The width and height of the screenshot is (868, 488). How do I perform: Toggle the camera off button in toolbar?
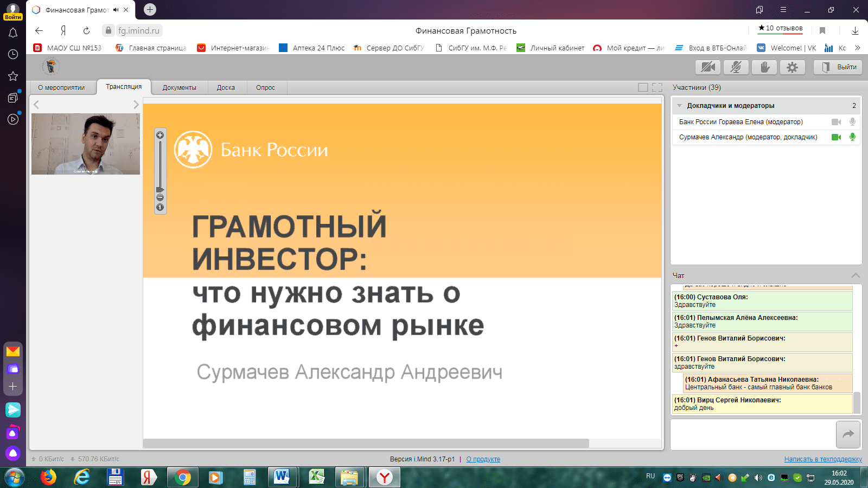[x=708, y=67]
